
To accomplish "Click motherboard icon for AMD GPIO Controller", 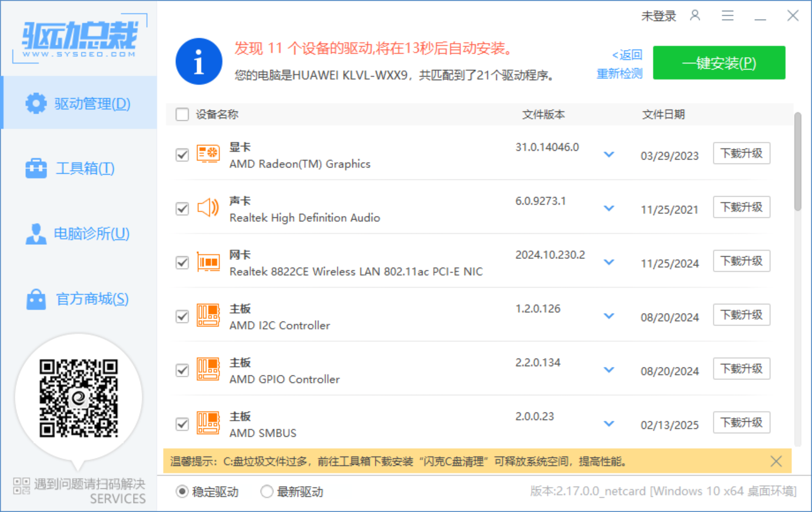I will tap(208, 370).
